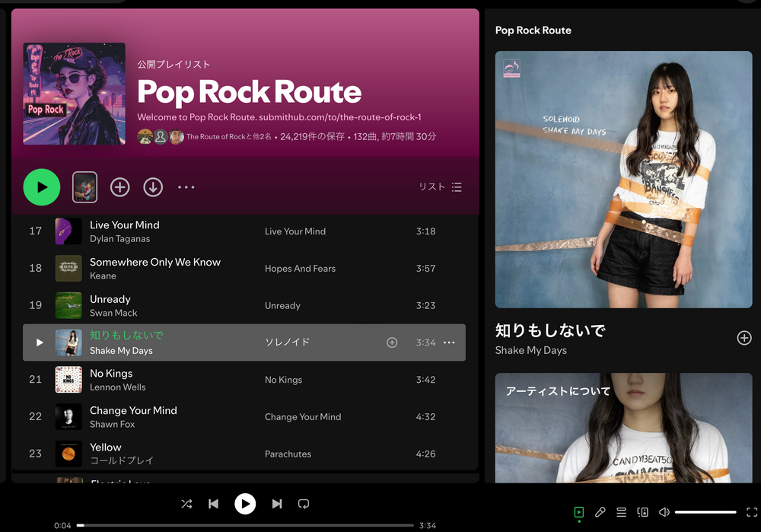
Task: Add 知りもしないで row to liked songs
Action: tap(392, 342)
